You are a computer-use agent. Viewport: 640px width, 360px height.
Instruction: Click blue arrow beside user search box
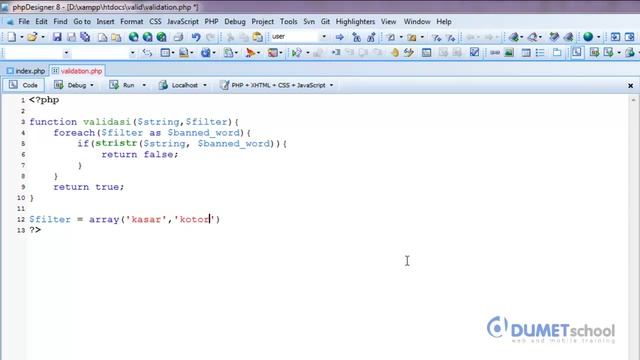339,37
